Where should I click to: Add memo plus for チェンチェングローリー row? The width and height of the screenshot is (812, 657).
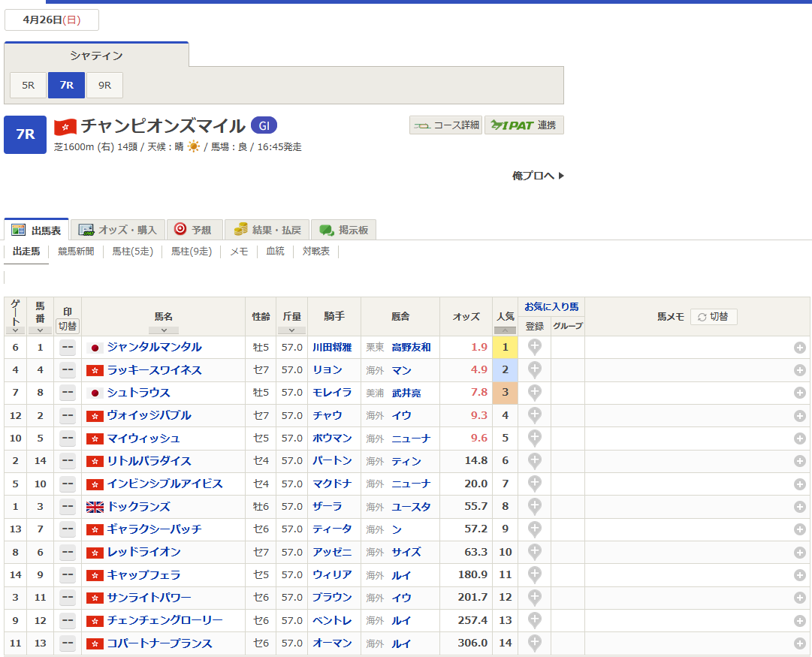(799, 621)
